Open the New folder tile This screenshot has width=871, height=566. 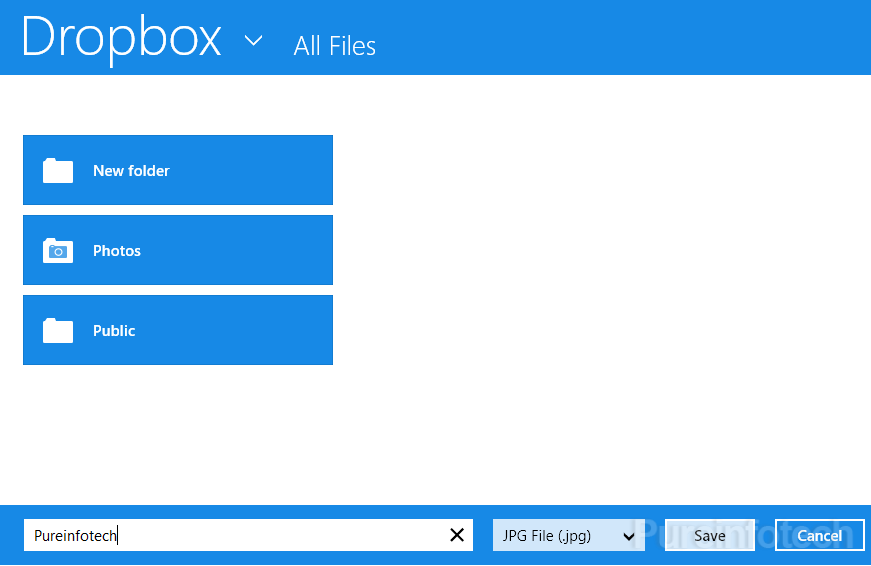[x=178, y=170]
